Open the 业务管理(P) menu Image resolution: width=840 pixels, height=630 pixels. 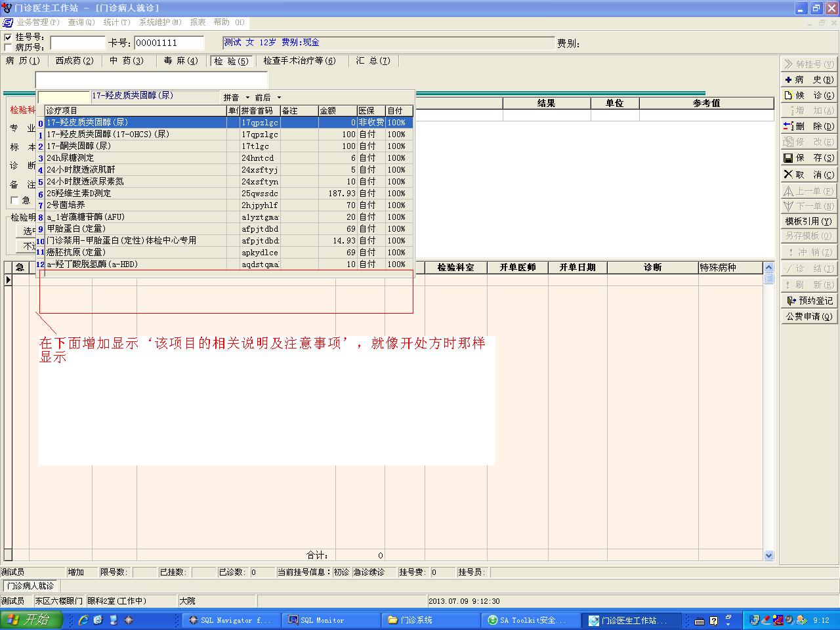click(x=38, y=22)
